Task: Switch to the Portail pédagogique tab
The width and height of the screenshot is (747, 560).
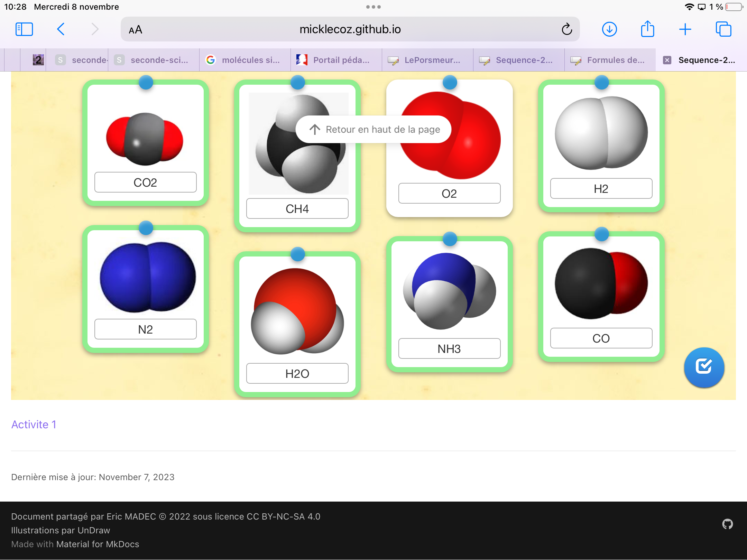Action: [x=335, y=60]
